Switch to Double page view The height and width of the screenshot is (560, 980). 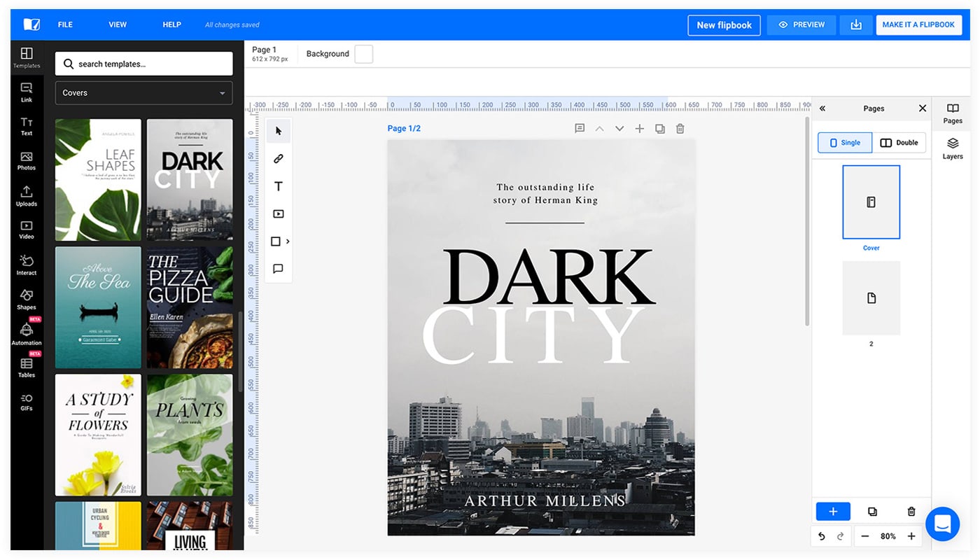pos(899,143)
